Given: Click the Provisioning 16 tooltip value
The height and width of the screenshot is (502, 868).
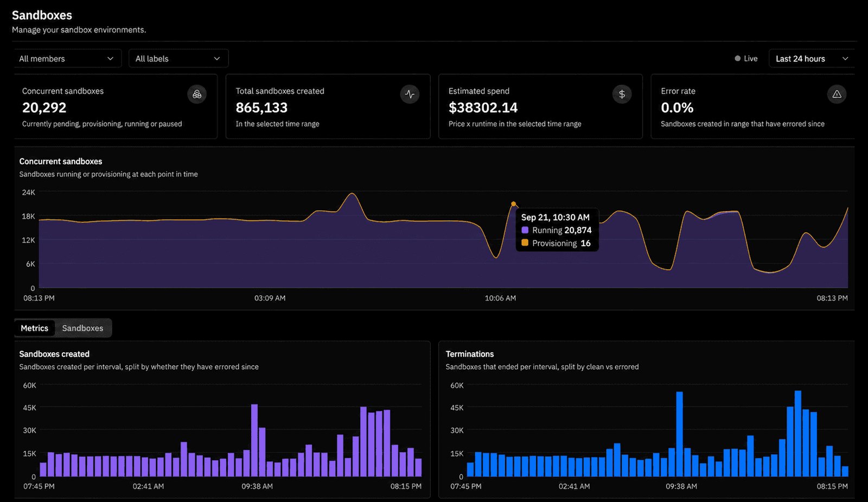Looking at the screenshot, I should (x=585, y=243).
